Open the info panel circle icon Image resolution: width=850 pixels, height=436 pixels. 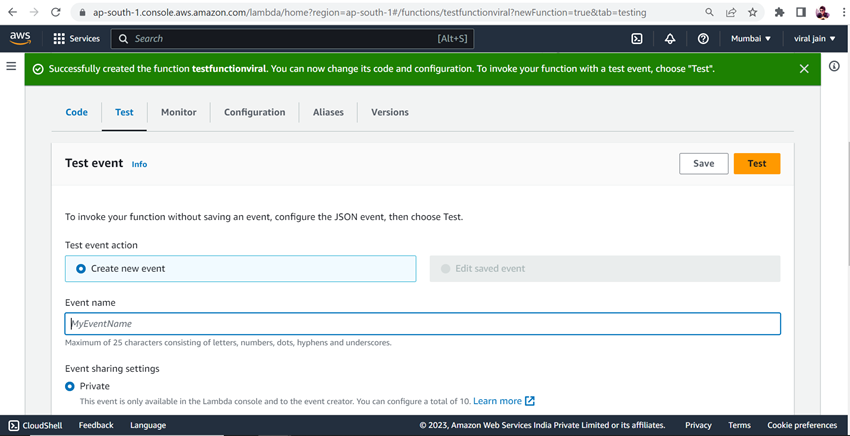[x=834, y=66]
